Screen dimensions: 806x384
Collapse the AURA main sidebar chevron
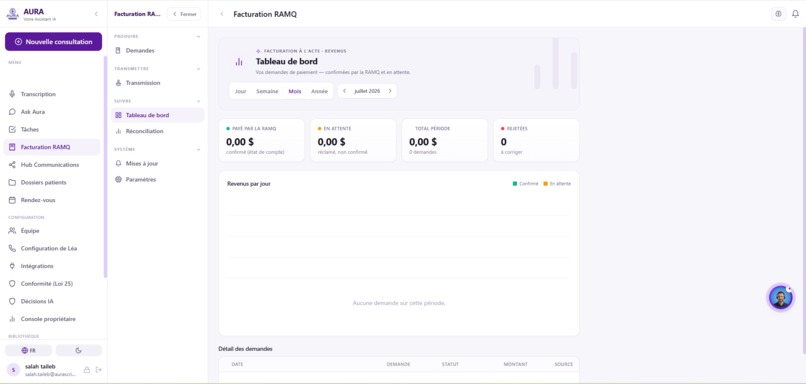click(96, 14)
